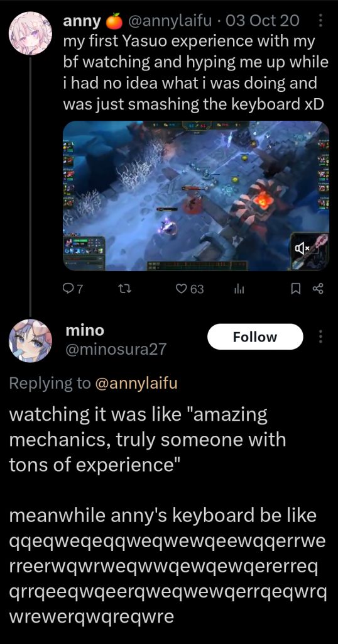Open mino's display name
The width and height of the screenshot is (338, 644).
coord(85,330)
